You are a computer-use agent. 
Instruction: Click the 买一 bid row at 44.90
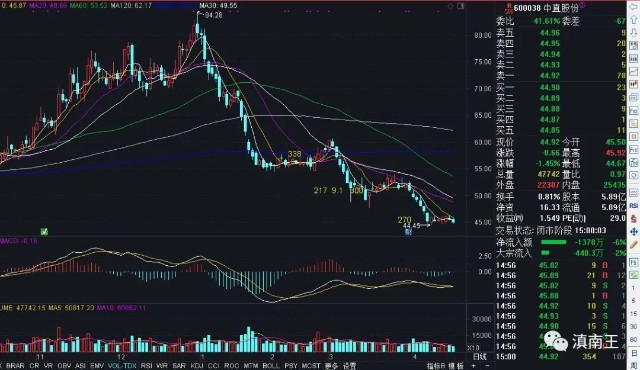[x=561, y=87]
